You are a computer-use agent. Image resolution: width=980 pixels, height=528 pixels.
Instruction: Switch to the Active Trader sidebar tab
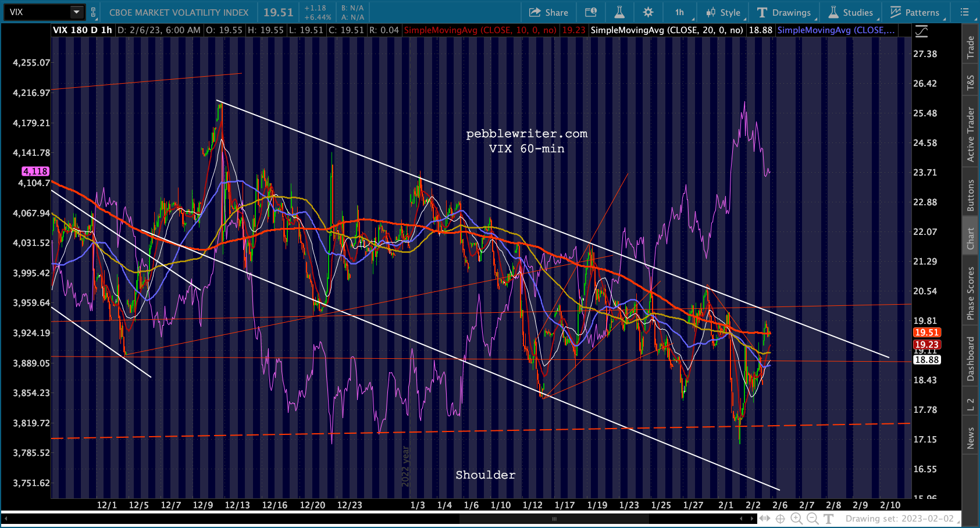tap(970, 134)
